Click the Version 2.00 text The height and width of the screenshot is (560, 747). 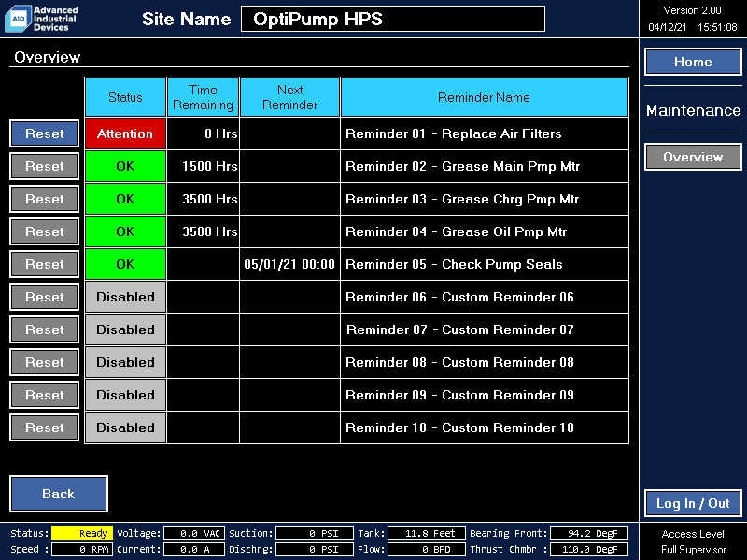692,10
